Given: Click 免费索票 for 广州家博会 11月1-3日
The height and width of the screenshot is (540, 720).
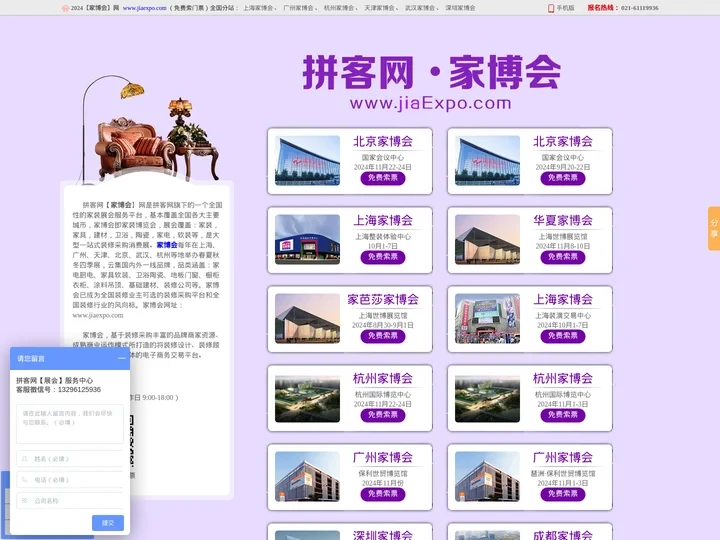Looking at the screenshot, I should coord(563,494).
